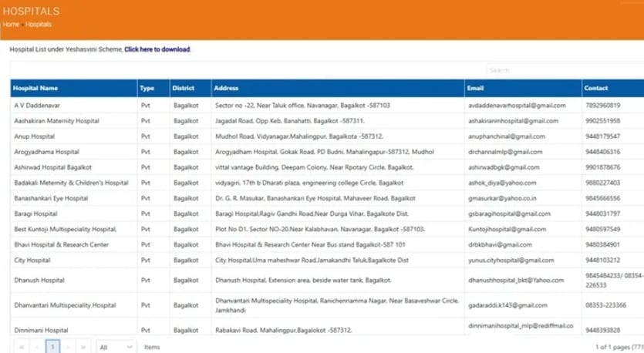Click contact number 9448179547
The image size is (644, 353).
point(603,136)
